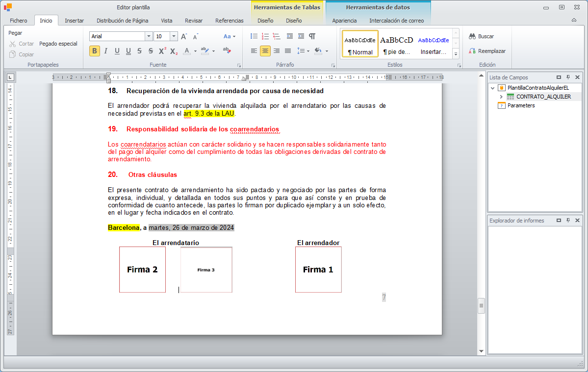Justify the paragraph text

click(x=288, y=51)
